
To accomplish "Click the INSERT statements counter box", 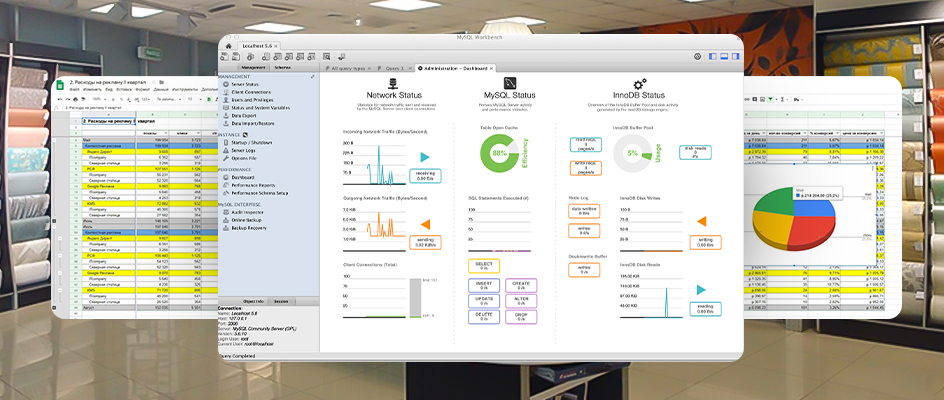I will 483,285.
